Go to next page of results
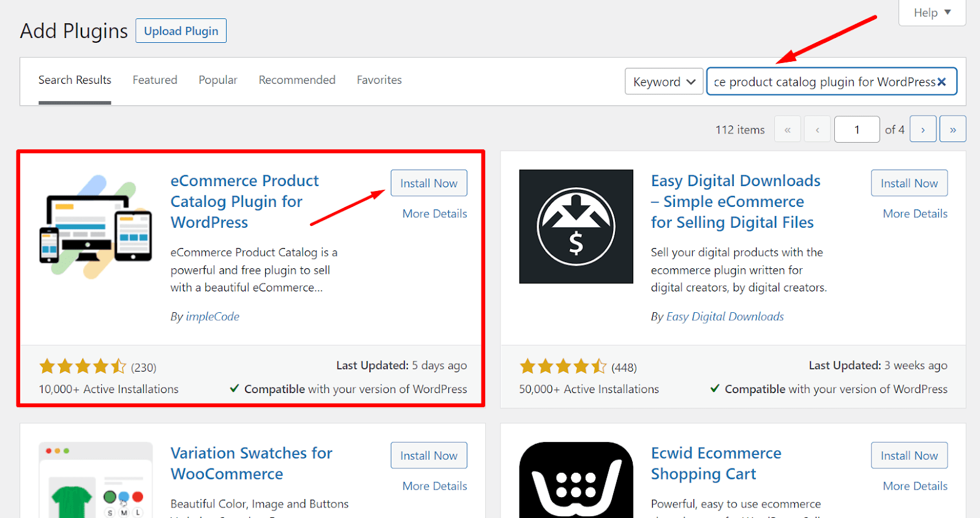This screenshot has width=980, height=518. [x=922, y=129]
